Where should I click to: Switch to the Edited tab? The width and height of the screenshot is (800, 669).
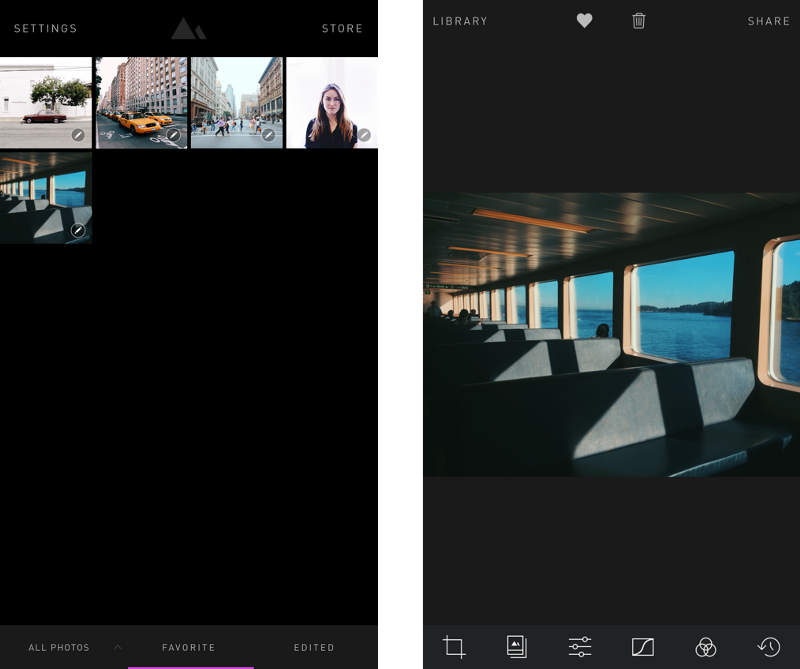314,648
